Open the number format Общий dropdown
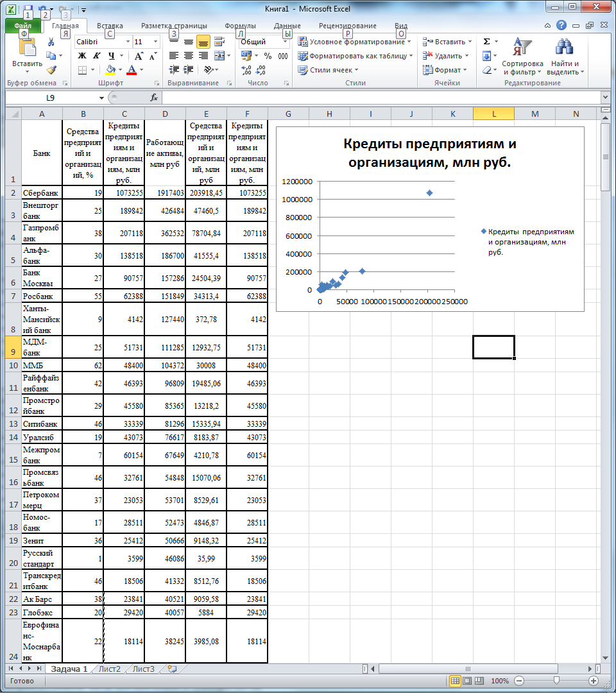616x693 pixels. click(285, 42)
